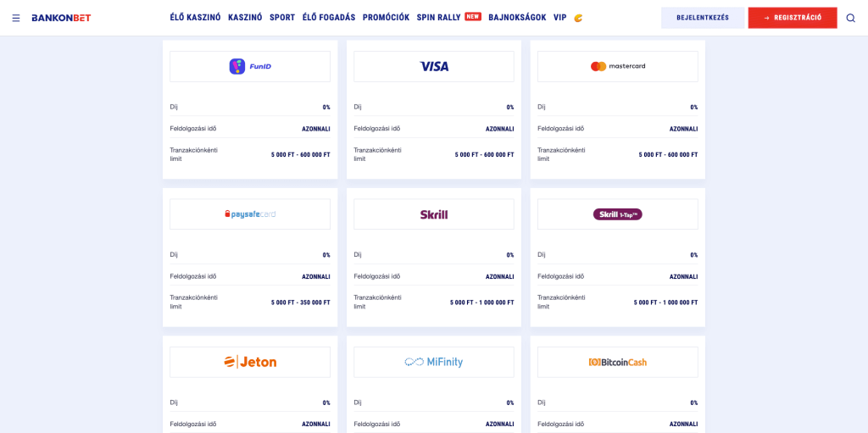Select the FunID payment logo
868x433 pixels.
point(250,66)
